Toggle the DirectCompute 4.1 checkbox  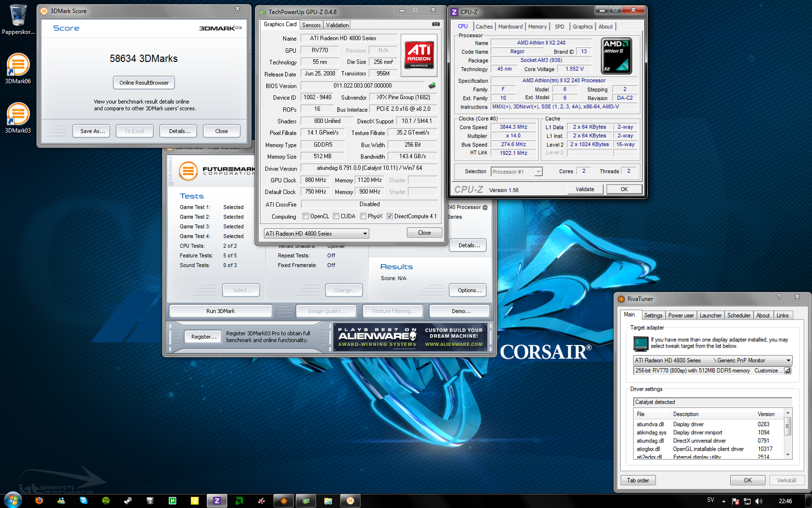tap(390, 216)
